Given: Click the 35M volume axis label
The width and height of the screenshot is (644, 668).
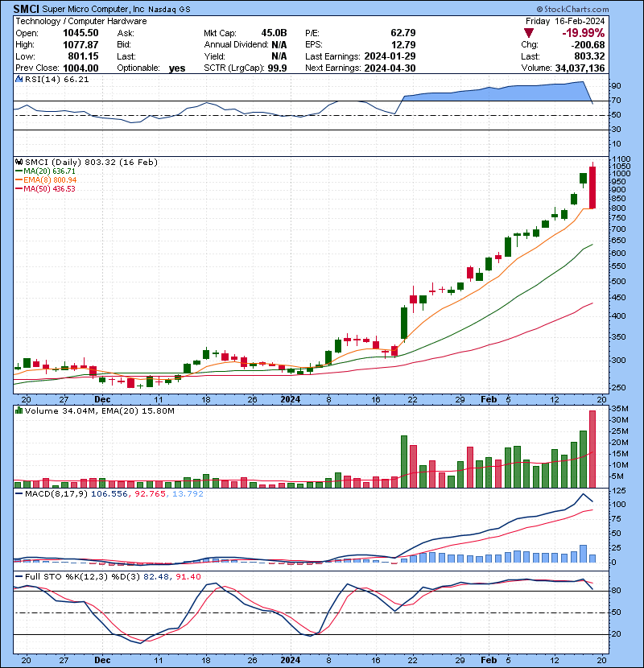Looking at the screenshot, I should 620,409.
